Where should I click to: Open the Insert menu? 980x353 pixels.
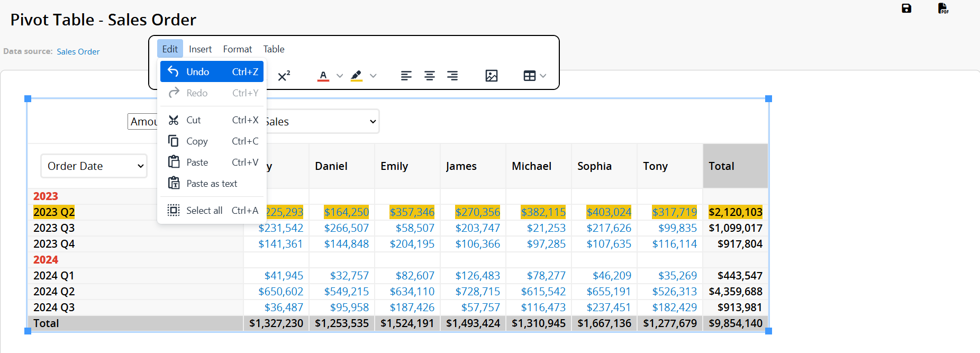pyautogui.click(x=200, y=49)
